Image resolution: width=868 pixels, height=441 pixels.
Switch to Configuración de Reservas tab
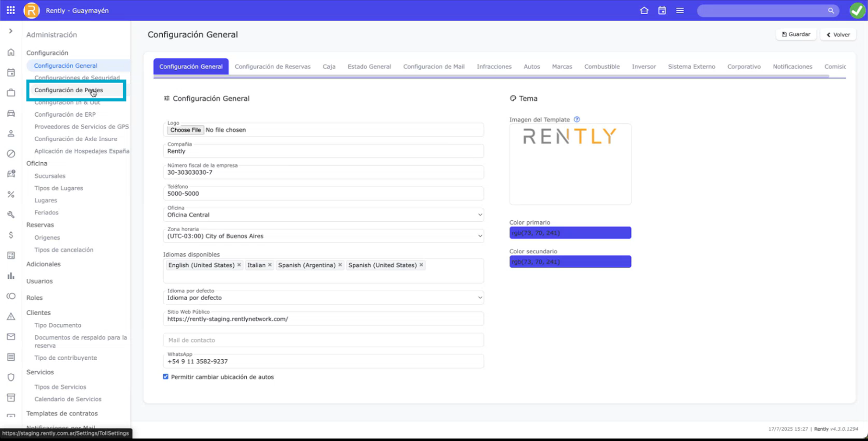click(x=272, y=67)
